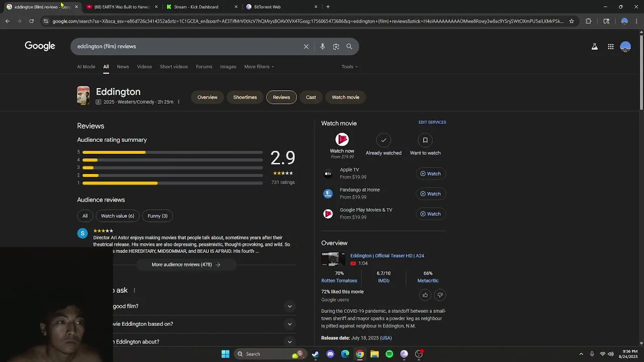Click the Watch now play icon
The width and height of the screenshot is (644, 362).
coord(342,139)
